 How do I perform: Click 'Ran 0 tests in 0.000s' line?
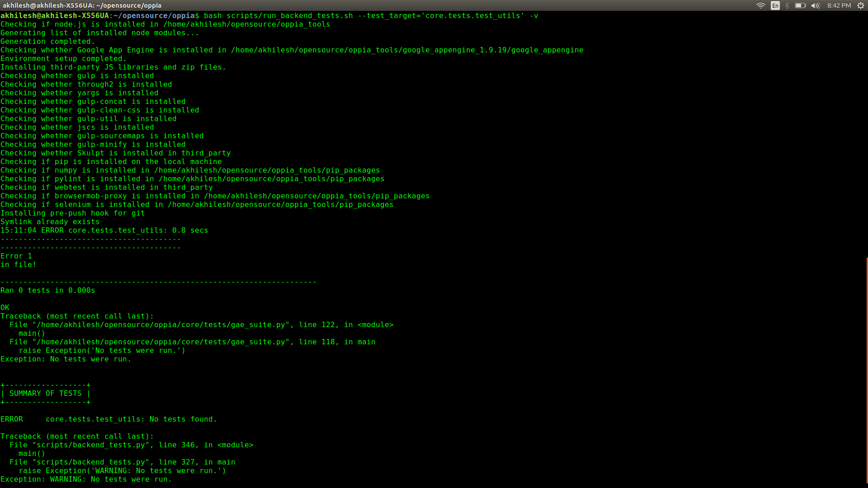(x=48, y=291)
